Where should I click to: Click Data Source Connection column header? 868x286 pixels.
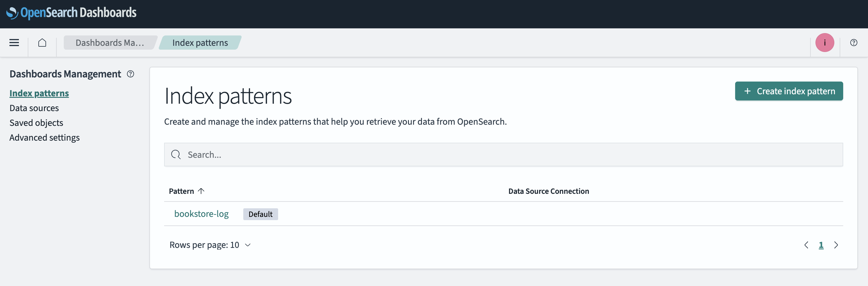(x=549, y=191)
